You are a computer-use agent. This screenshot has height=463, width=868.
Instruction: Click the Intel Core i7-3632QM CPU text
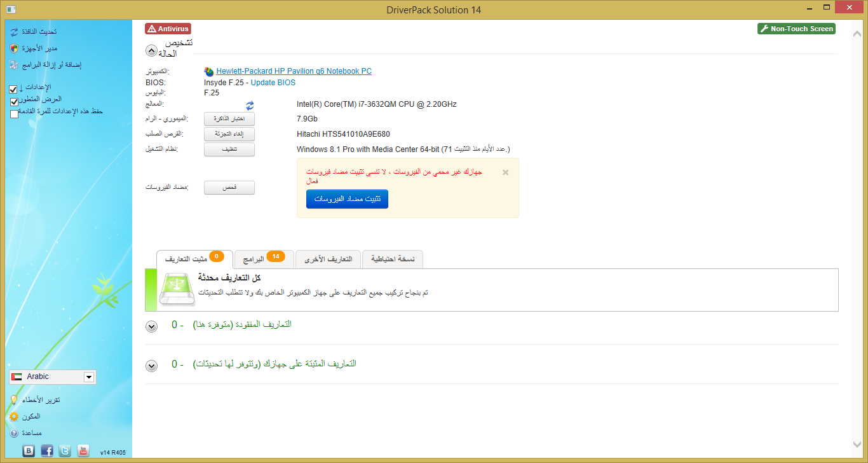pyautogui.click(x=377, y=104)
